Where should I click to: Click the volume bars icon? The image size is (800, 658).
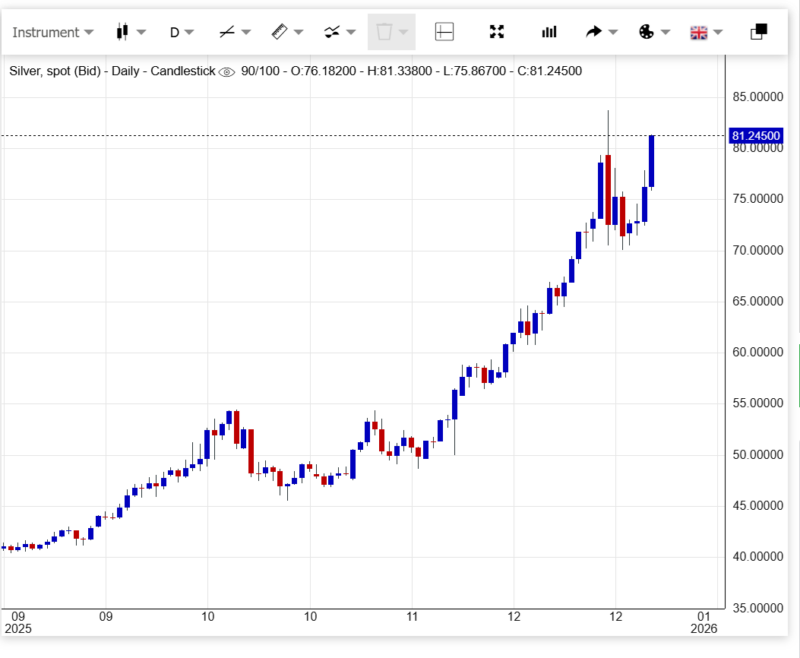coord(549,32)
